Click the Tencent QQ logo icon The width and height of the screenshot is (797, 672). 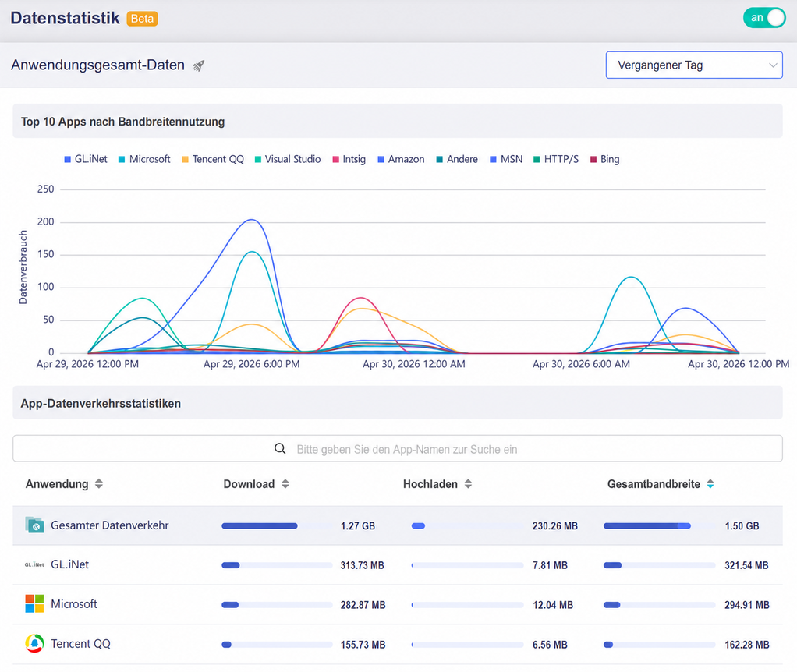click(x=34, y=644)
